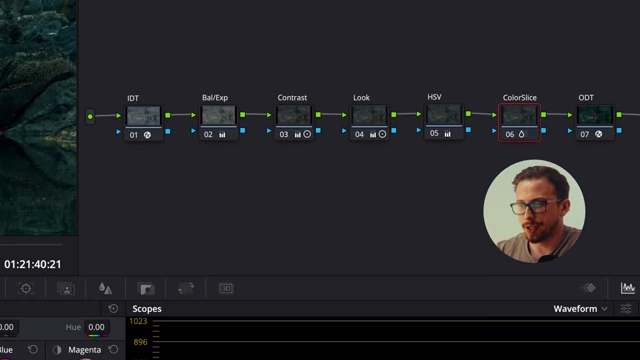The height and width of the screenshot is (360, 640).
Task: Click the ODT node label
Action: pos(586,98)
